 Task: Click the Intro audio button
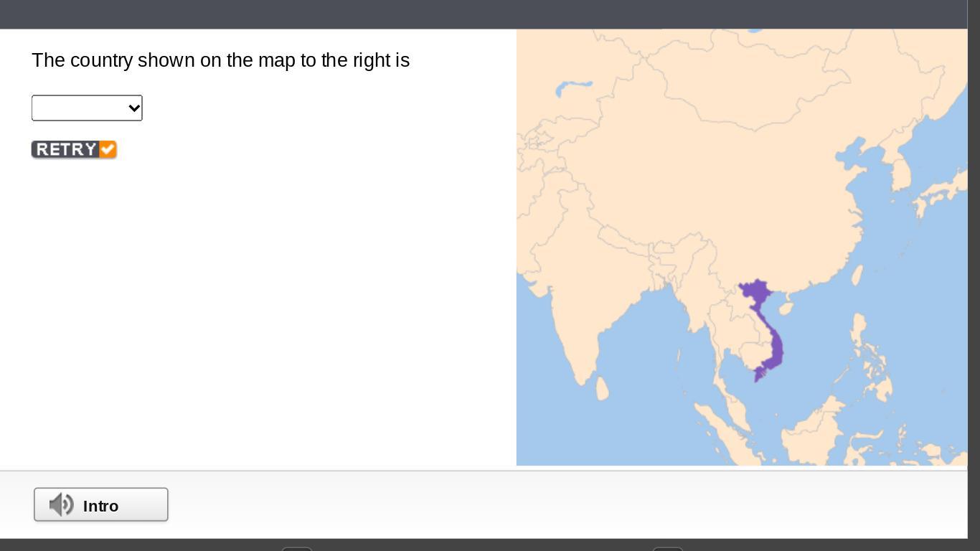pyautogui.click(x=101, y=505)
